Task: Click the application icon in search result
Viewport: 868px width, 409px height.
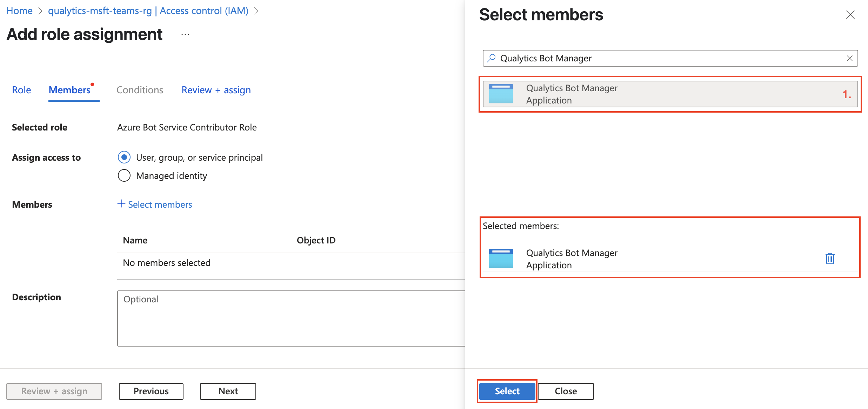Action: (x=501, y=94)
